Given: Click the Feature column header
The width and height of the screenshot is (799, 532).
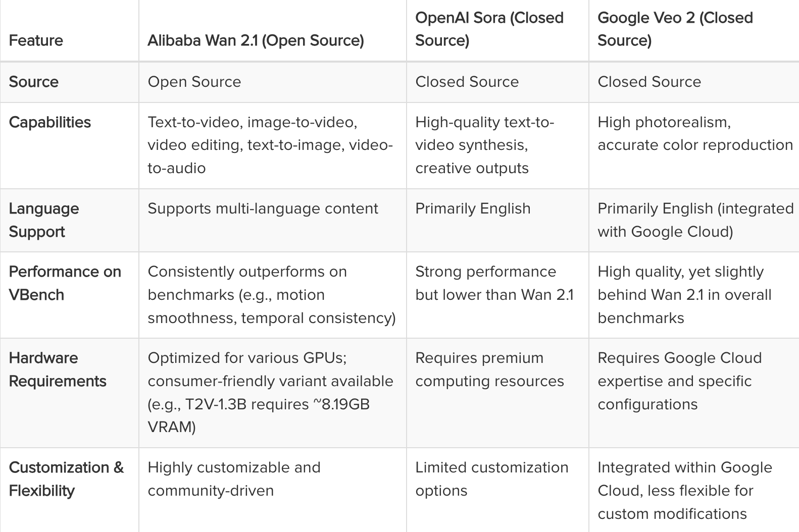Looking at the screenshot, I should tap(36, 40).
